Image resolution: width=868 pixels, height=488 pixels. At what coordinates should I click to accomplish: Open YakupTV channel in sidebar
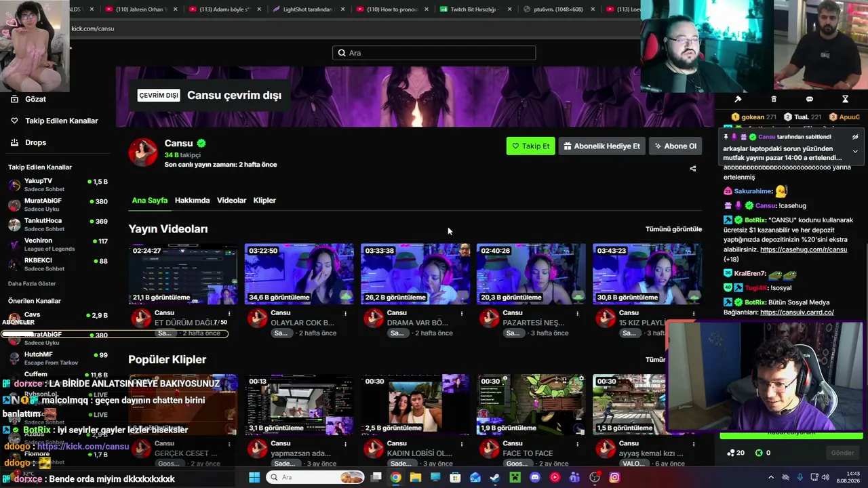pos(58,185)
